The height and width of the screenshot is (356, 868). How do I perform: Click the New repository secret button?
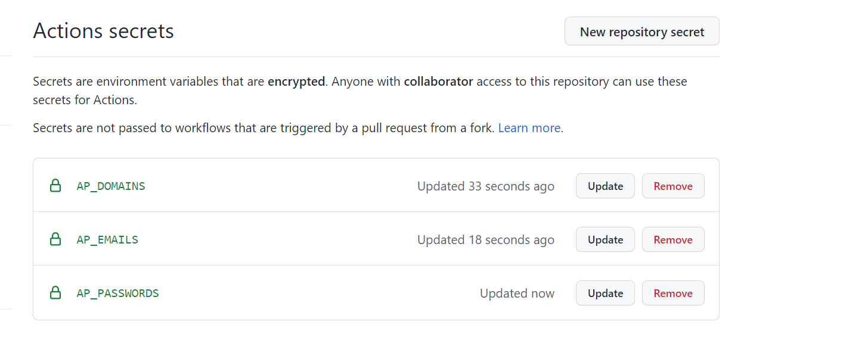click(641, 32)
